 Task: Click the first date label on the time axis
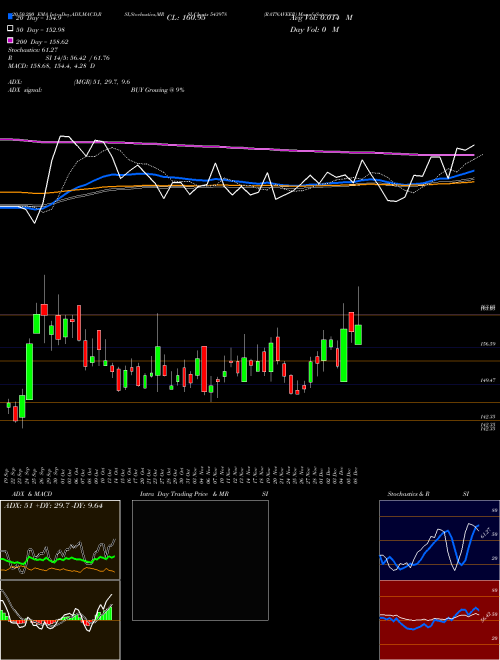tap(8, 475)
